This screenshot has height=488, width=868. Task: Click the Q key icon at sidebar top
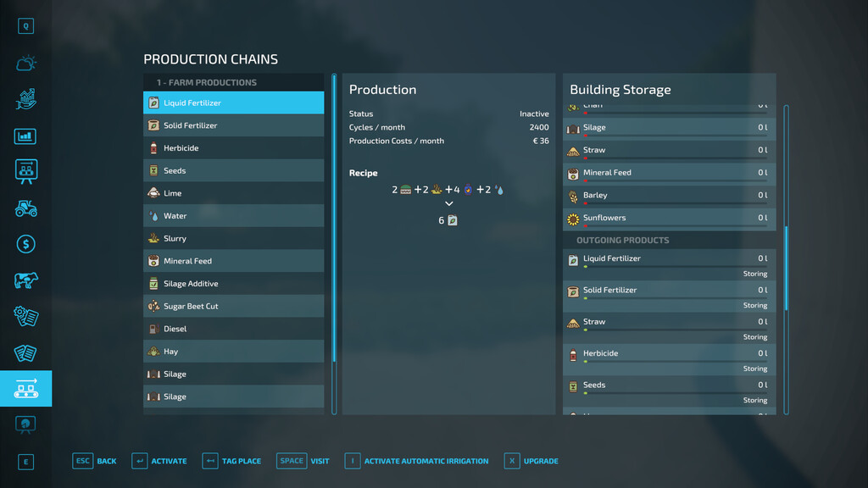pos(26,26)
